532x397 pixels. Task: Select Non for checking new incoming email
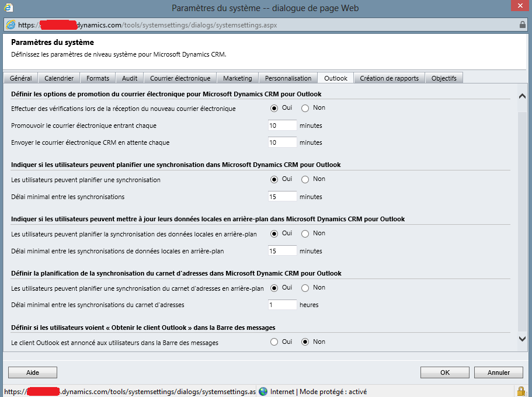[x=305, y=108]
